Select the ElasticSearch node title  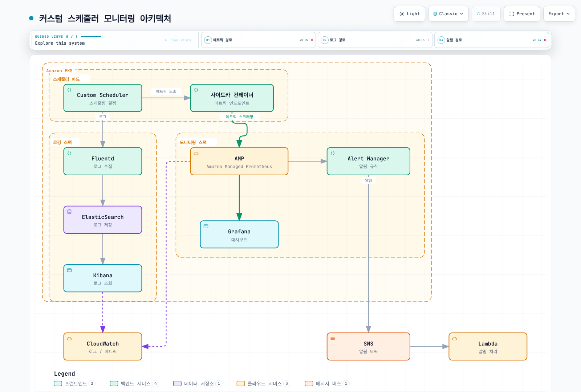[103, 217]
